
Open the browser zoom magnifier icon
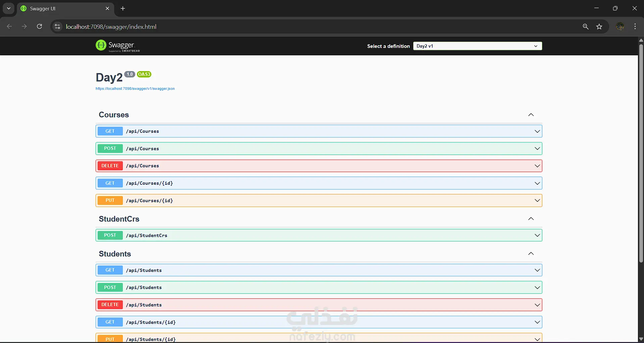pos(586,26)
